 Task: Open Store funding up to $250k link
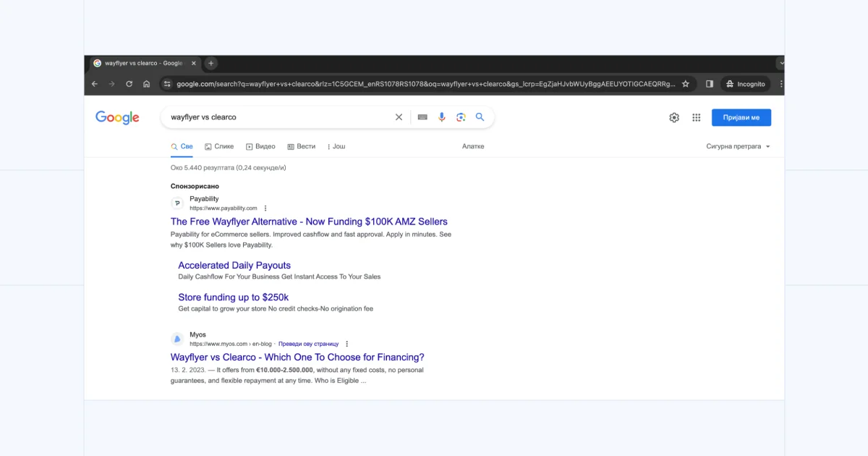coord(234,297)
